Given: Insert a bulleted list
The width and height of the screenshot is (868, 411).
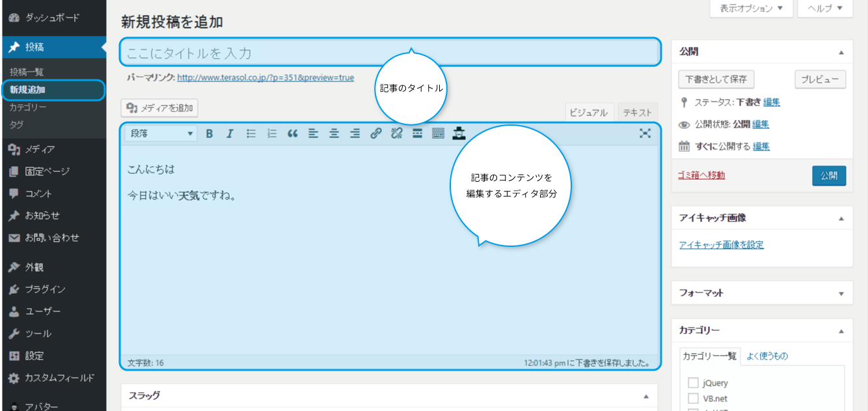Looking at the screenshot, I should click(x=251, y=134).
